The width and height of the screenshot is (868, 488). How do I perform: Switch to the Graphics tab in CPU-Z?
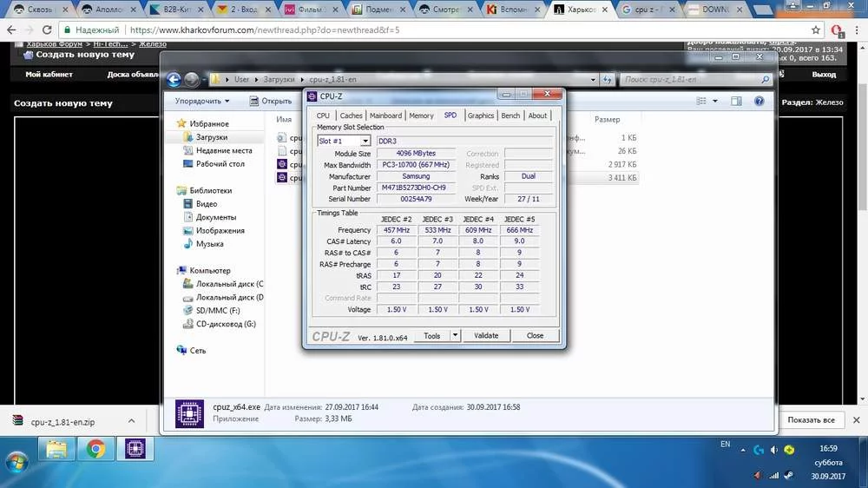click(480, 115)
